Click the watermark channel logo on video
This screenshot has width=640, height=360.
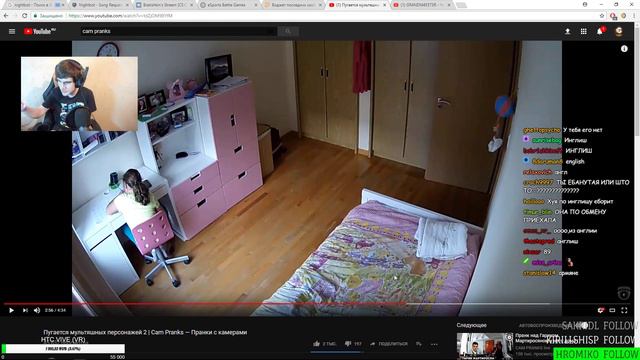(x=623, y=293)
